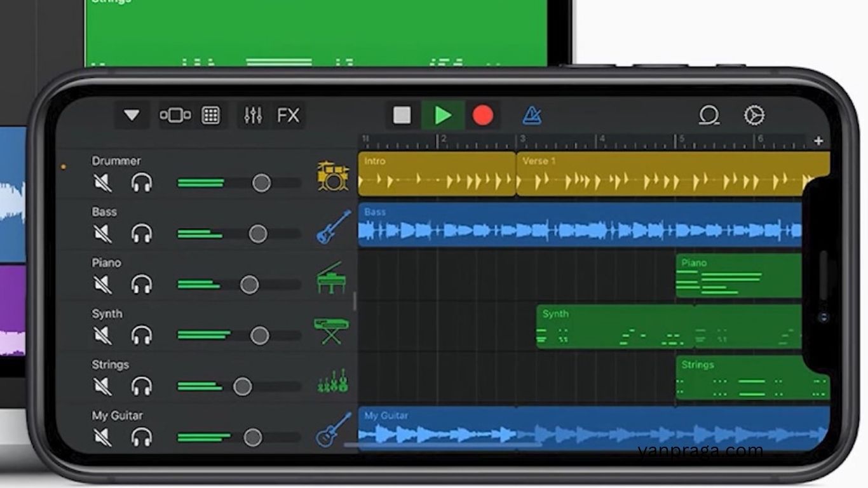
Task: Select the Synth keyboard instrument icon
Action: pos(331,331)
